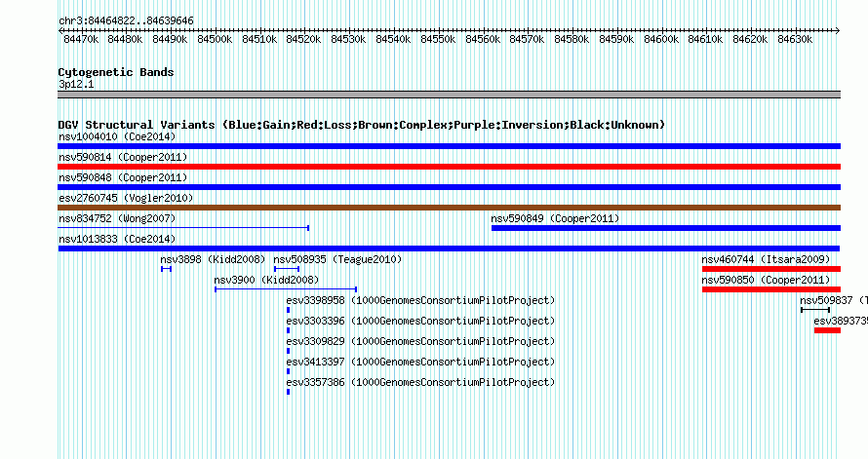Image resolution: width=868 pixels, height=459 pixels.
Task: Open the esv3357386 1000Genomes label
Action: pyautogui.click(x=420, y=382)
